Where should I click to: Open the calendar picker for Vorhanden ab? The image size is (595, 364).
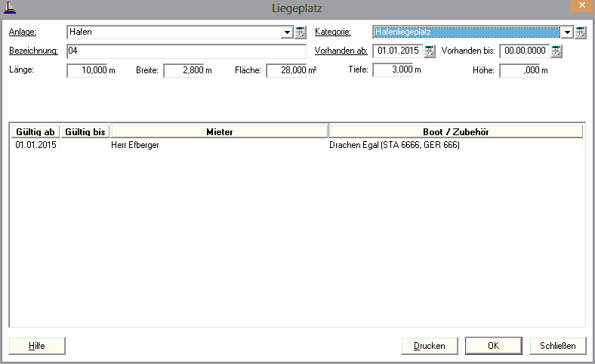coord(430,51)
